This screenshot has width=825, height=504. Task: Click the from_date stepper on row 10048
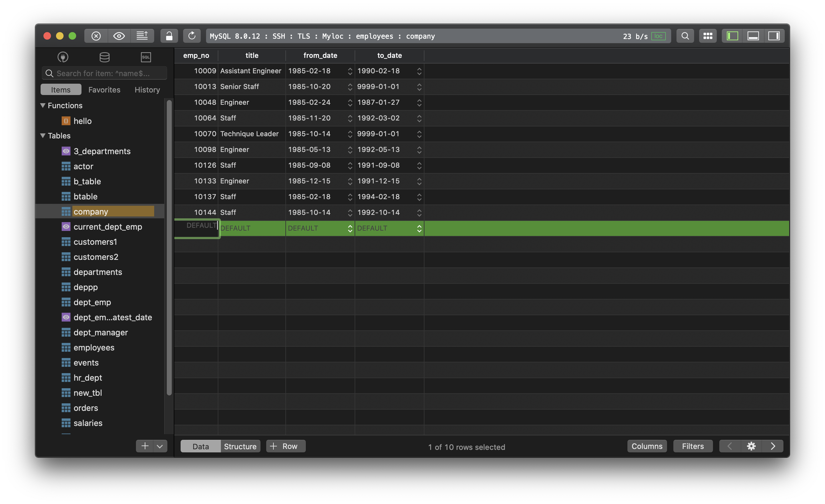[x=350, y=103]
